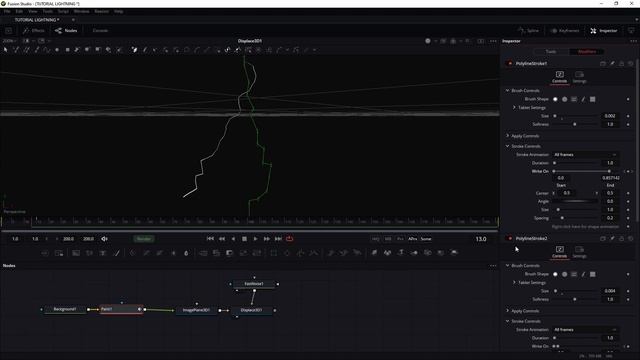Open viewer three-dots options menu
640x360 pixels.
(493, 41)
